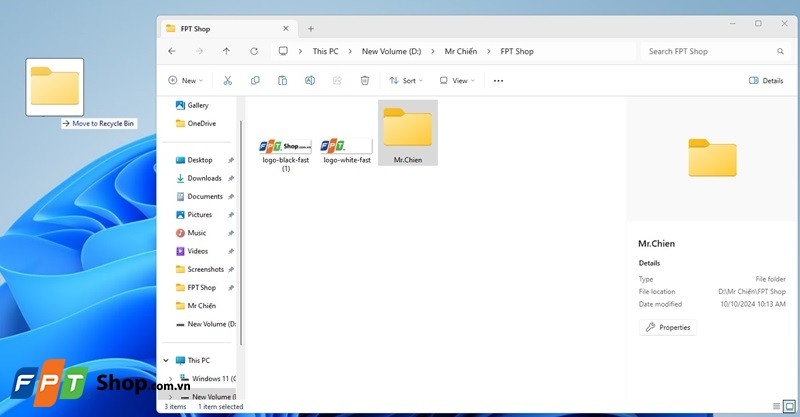Image resolution: width=800 pixels, height=417 pixels.
Task: Click the PC monitor icon in address bar
Action: [283, 51]
